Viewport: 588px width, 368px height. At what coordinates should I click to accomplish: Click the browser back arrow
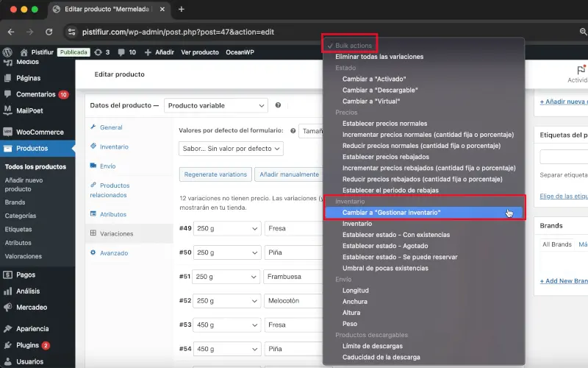coord(11,32)
